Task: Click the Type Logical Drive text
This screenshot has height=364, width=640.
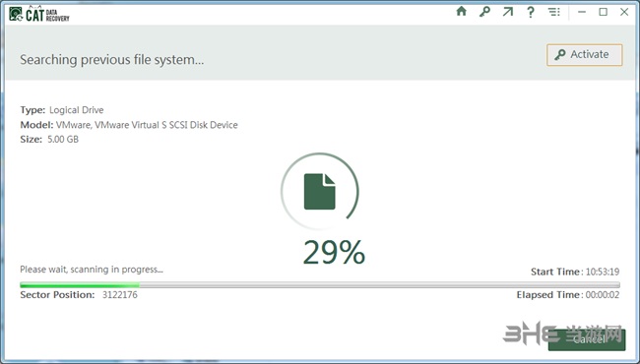Action: coord(62,110)
